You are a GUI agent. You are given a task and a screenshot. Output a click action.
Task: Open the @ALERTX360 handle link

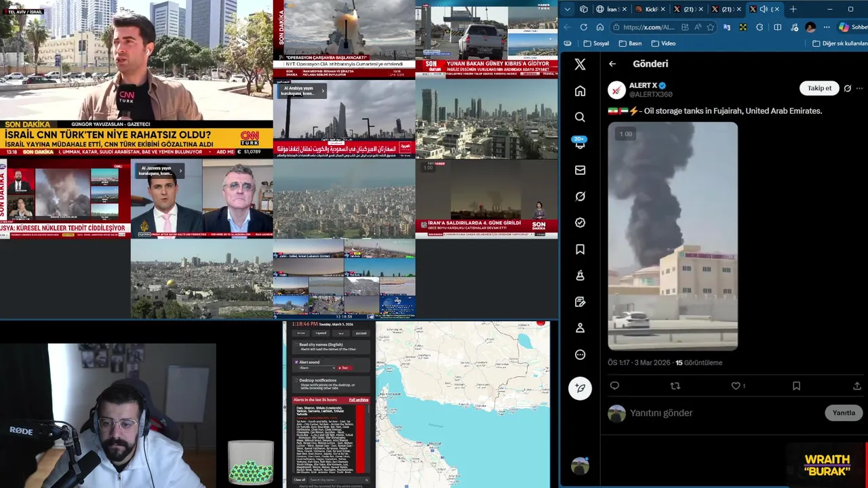click(x=651, y=94)
